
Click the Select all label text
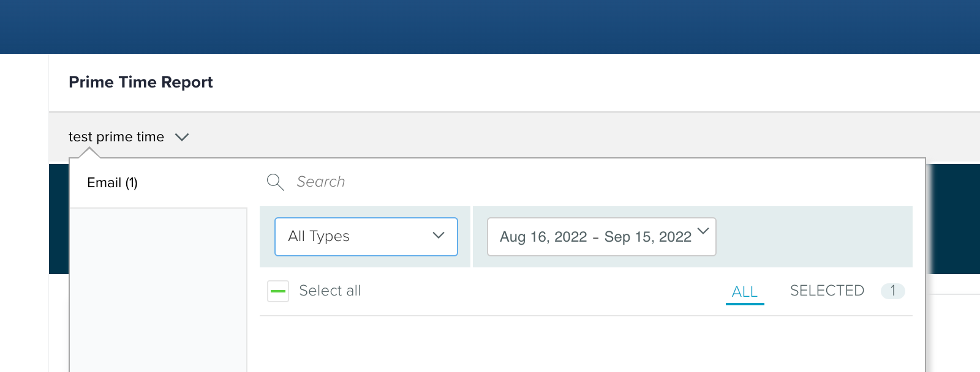[x=330, y=291]
